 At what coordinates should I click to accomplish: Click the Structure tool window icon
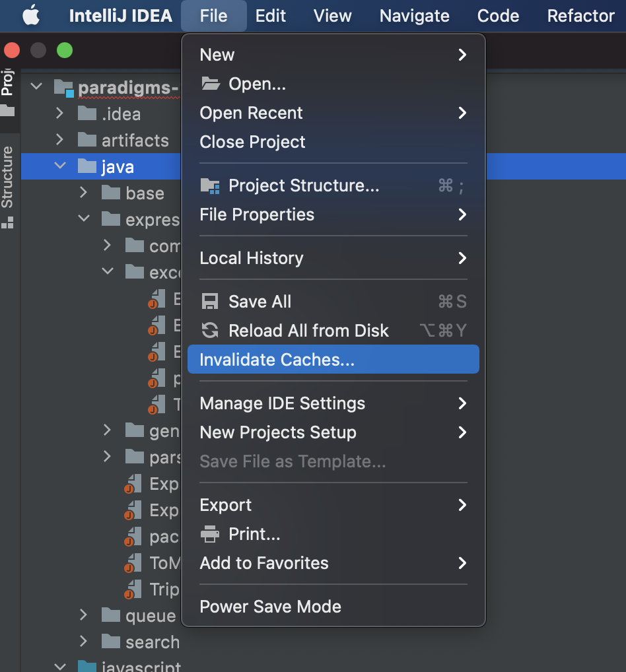tap(8, 223)
